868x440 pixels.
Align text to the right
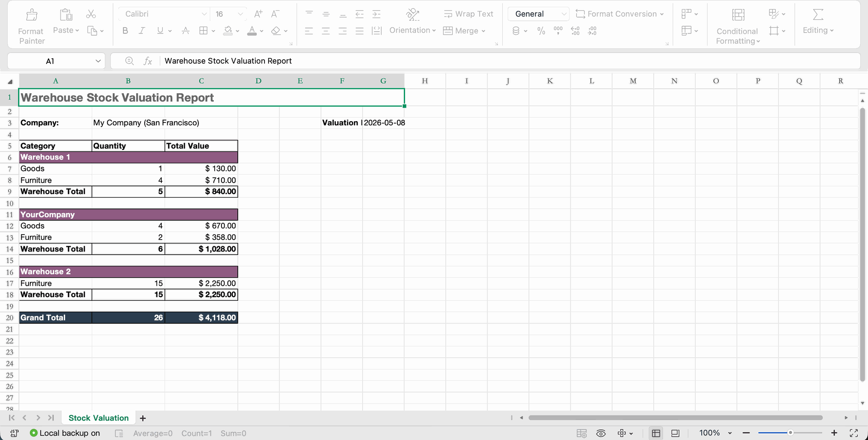tap(343, 31)
